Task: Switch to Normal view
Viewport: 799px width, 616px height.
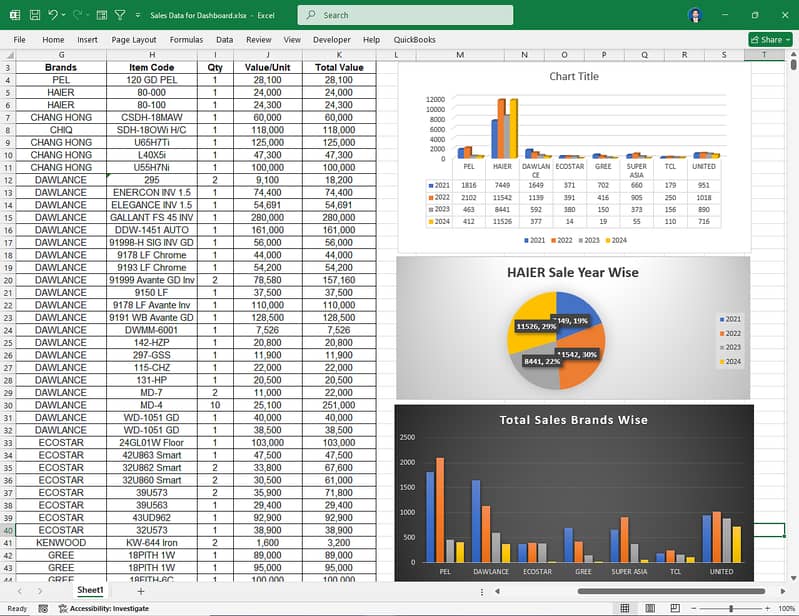Action: click(625, 608)
